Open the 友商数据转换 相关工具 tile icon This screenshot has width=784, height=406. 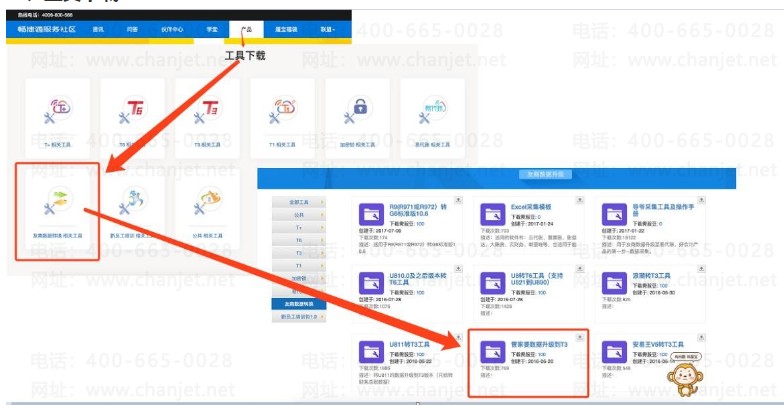point(58,202)
